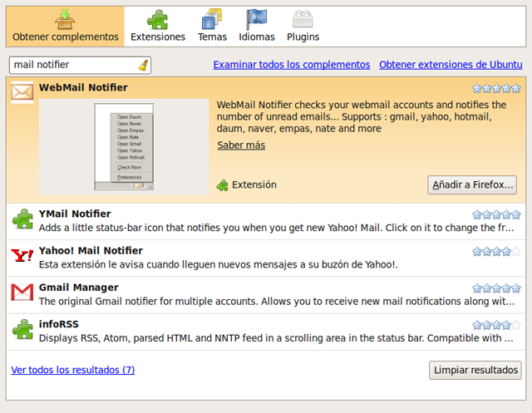532x413 pixels.
Task: Open the Obtener complementos tab
Action: (66, 27)
